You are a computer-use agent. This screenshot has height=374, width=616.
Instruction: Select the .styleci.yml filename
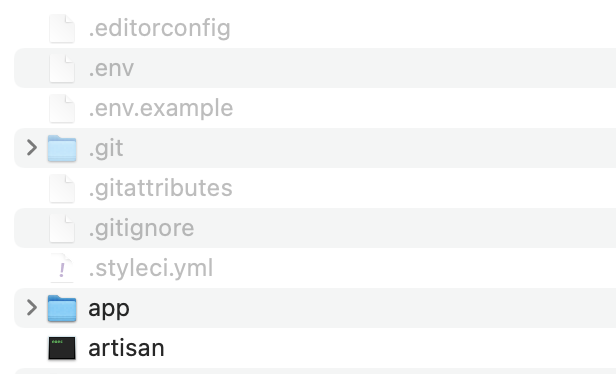coord(150,269)
